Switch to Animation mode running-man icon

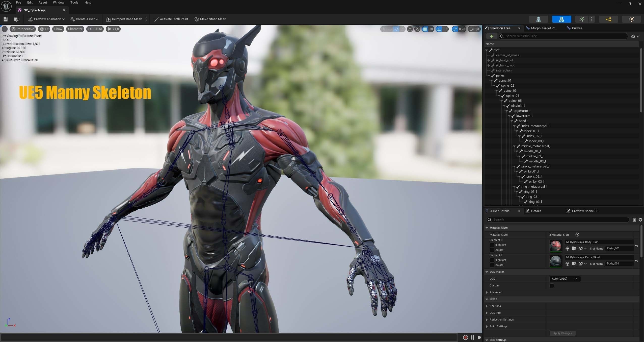(582, 19)
